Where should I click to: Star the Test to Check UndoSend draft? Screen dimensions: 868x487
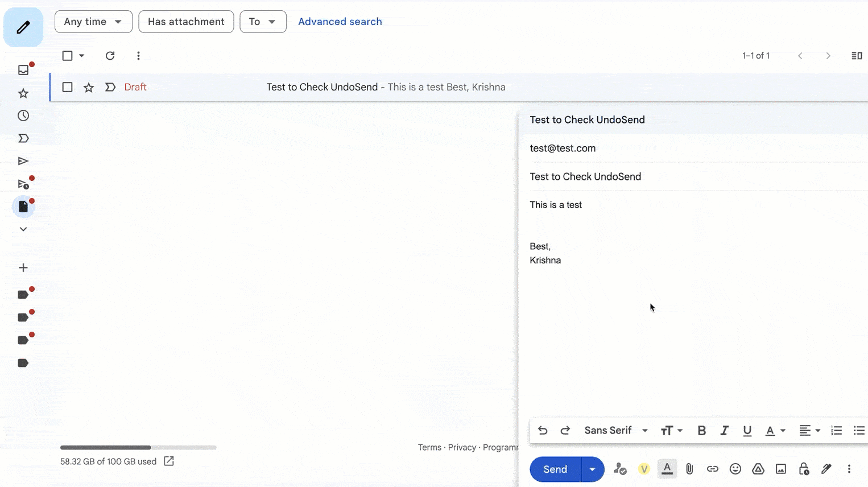[x=89, y=87]
